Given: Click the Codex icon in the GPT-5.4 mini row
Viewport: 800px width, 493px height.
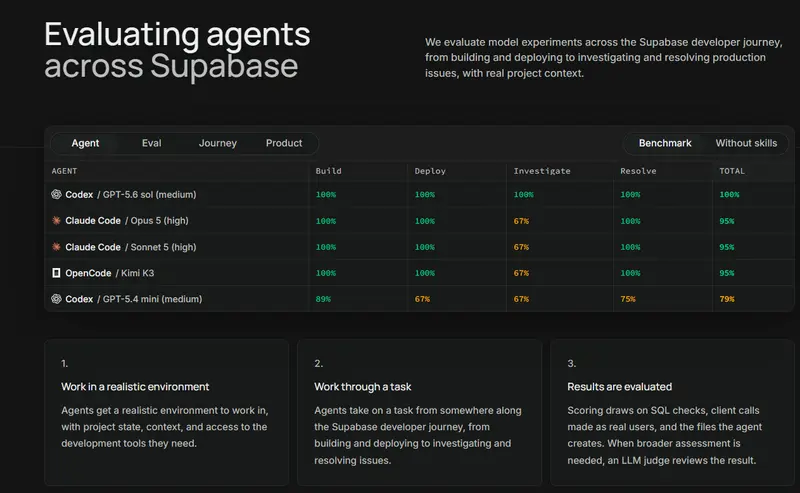Looking at the screenshot, I should tap(56, 299).
